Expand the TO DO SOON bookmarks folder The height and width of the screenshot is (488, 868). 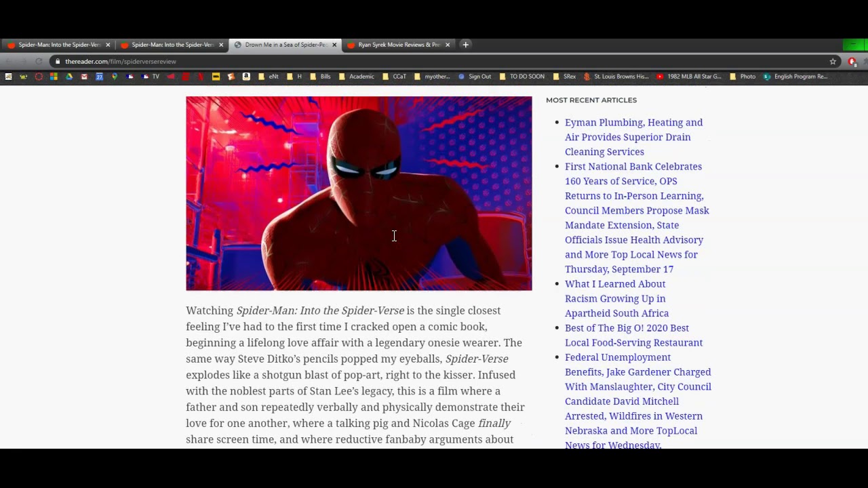point(522,77)
